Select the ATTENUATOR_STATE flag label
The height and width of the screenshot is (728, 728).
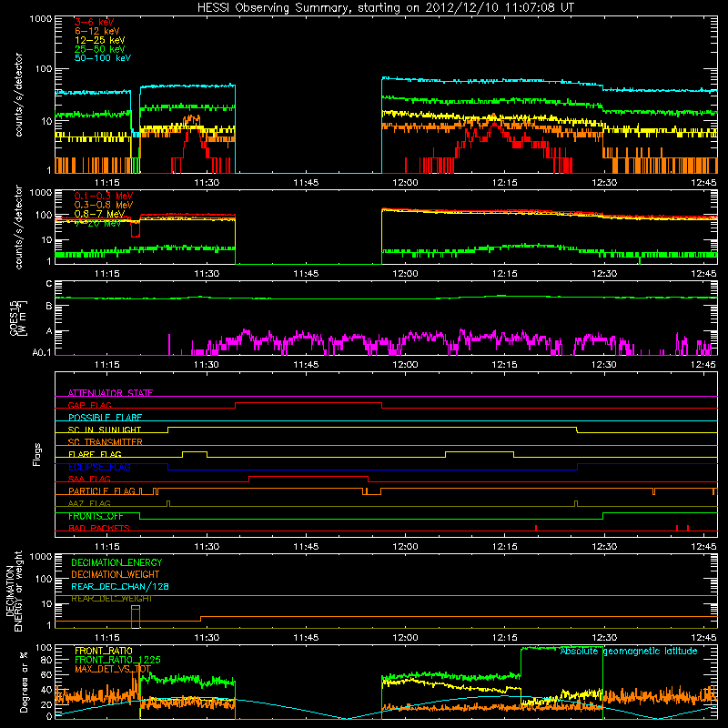pos(110,393)
